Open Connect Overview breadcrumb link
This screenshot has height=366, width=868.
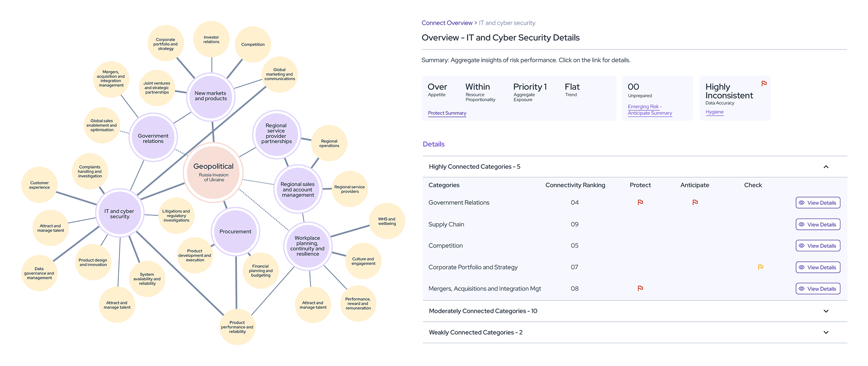(447, 23)
